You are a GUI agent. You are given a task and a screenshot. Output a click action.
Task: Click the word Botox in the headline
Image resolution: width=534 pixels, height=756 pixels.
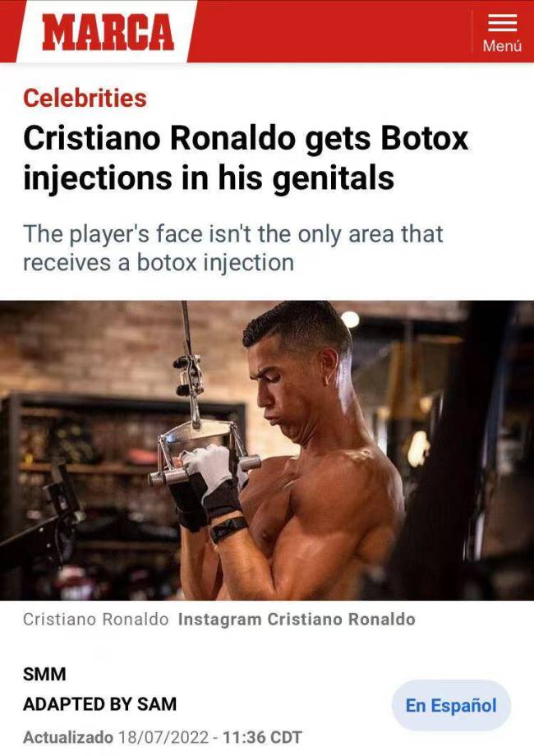click(x=424, y=139)
